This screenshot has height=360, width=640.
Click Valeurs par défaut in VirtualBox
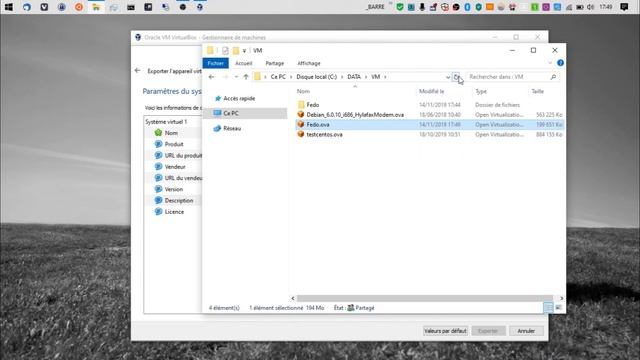coord(445,331)
